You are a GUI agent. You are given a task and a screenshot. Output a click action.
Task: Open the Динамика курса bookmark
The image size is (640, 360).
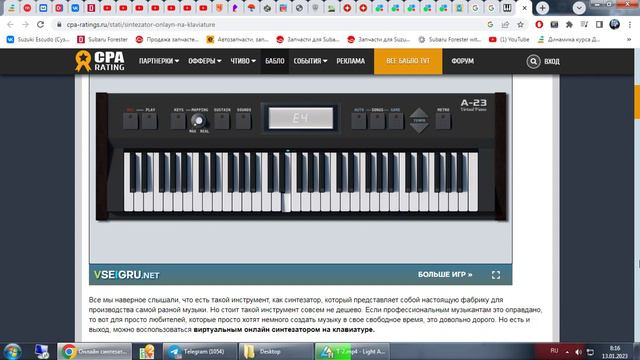[x=569, y=40]
